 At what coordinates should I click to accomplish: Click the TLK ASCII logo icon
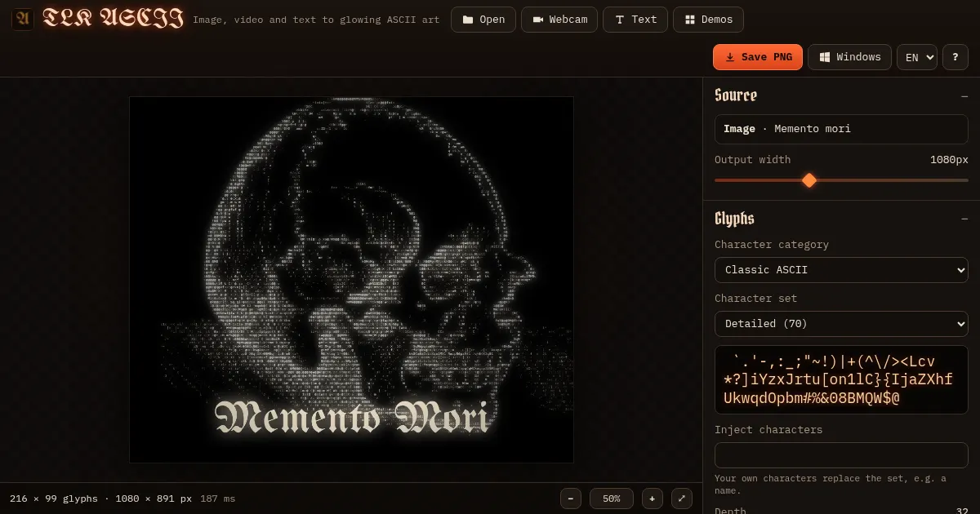click(23, 20)
